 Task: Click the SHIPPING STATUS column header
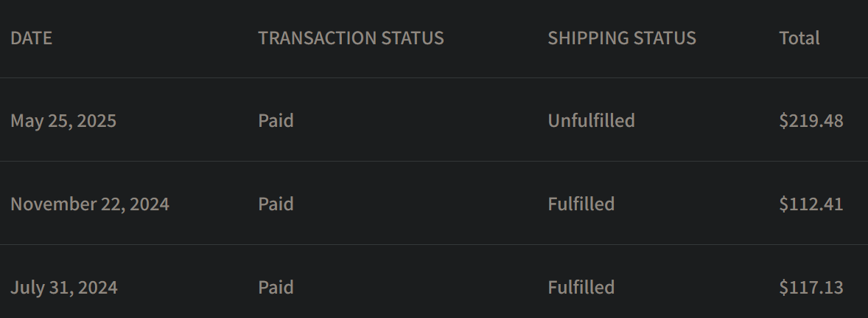(621, 38)
